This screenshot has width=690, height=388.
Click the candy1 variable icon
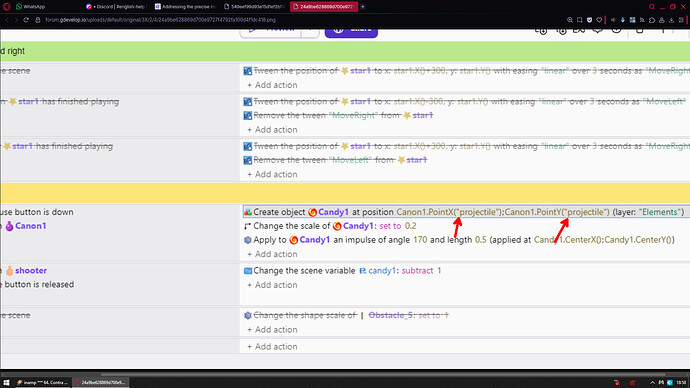(363, 271)
